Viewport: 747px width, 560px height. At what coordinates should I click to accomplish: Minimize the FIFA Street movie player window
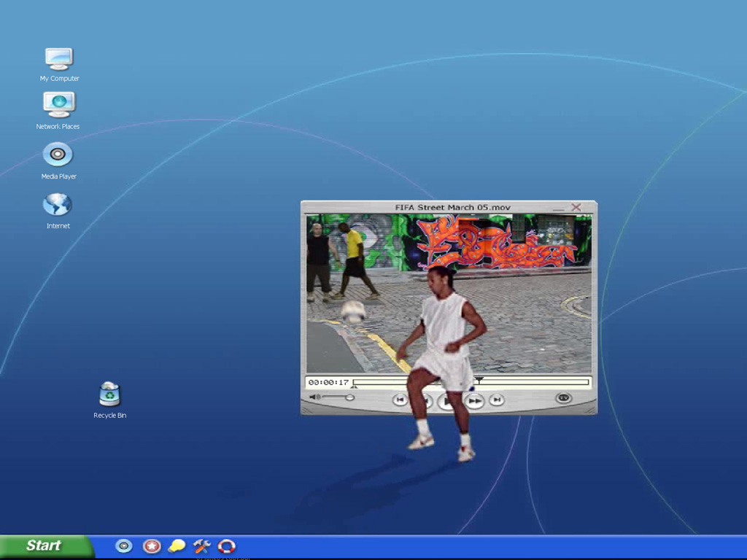558,209
